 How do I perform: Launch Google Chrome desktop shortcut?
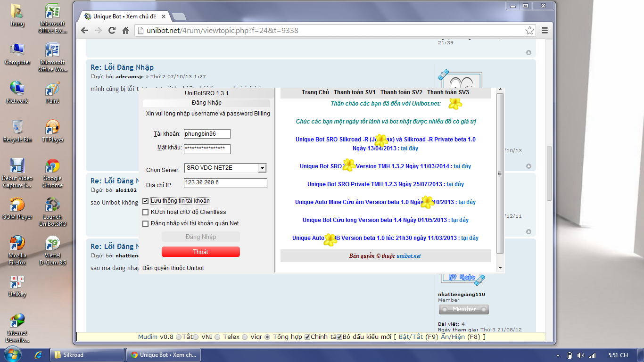[52, 173]
